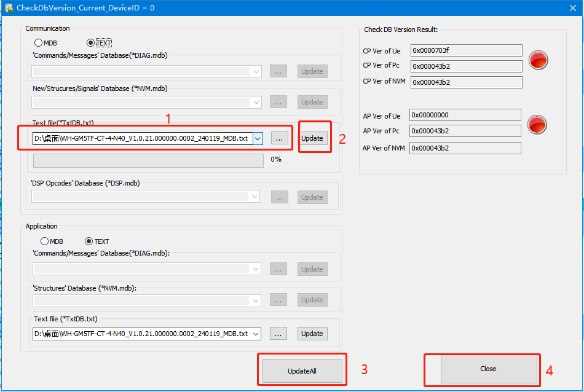Click the AP version red status indicator
The height and width of the screenshot is (392, 584).
[538, 125]
